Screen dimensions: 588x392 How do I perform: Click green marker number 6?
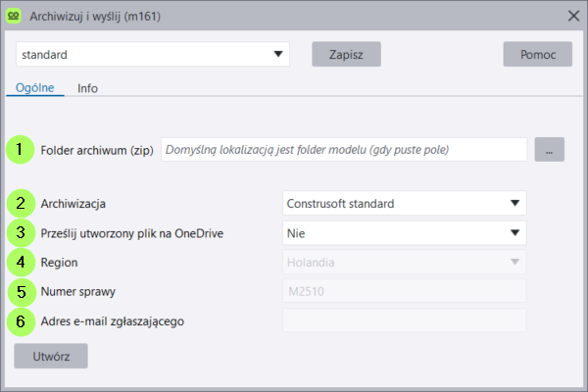click(20, 320)
